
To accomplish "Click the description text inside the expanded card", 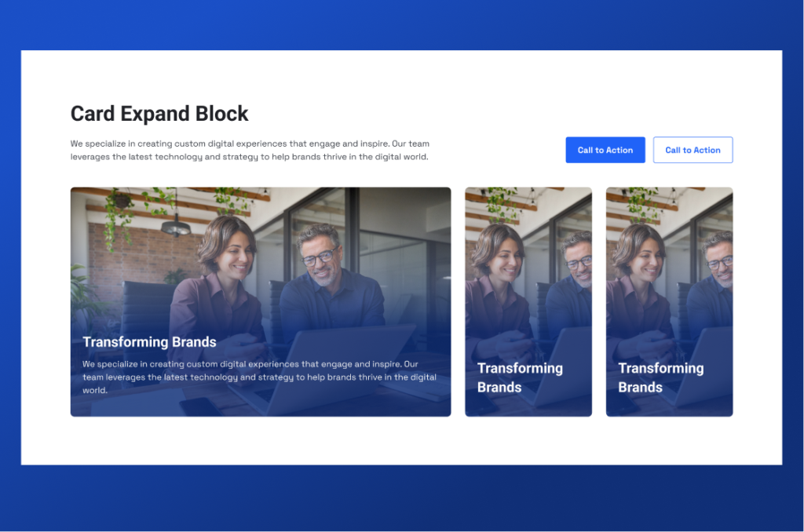I will (x=259, y=377).
